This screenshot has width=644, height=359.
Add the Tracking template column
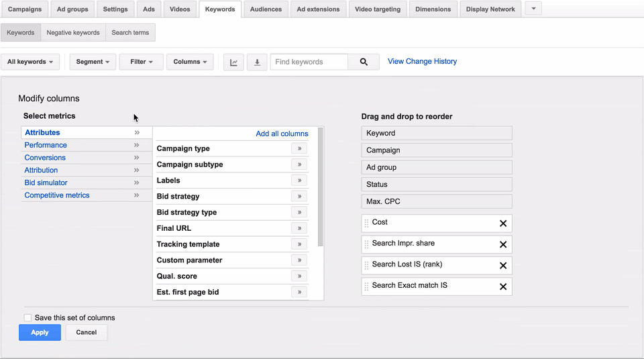(299, 244)
